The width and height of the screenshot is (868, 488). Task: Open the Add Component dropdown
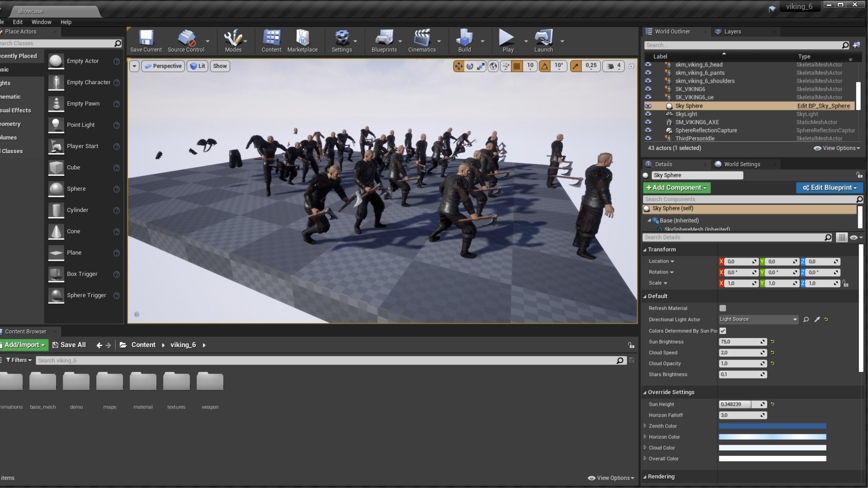click(676, 188)
